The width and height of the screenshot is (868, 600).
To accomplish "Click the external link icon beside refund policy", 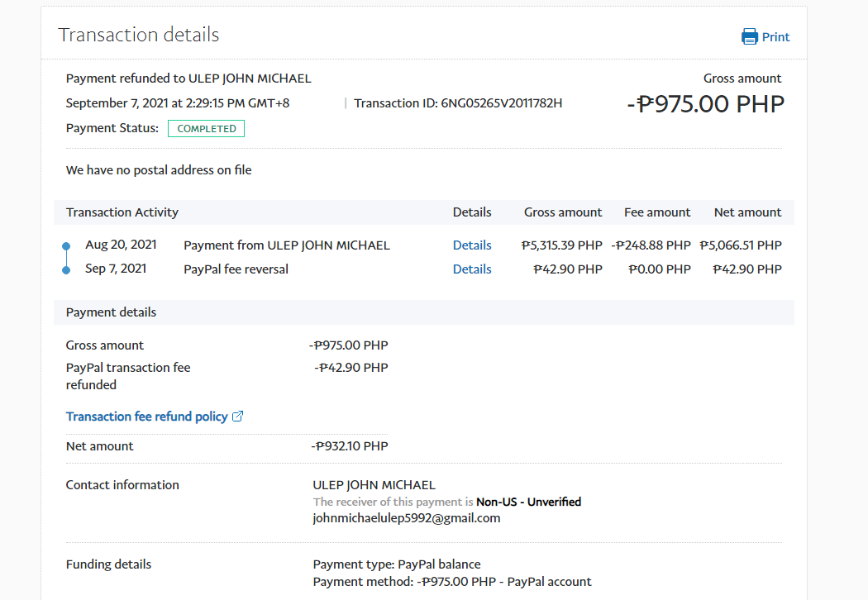I will 238,417.
